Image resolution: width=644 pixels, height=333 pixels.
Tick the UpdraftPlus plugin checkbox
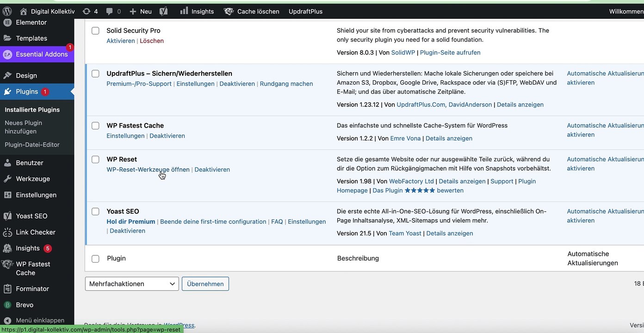(95, 74)
